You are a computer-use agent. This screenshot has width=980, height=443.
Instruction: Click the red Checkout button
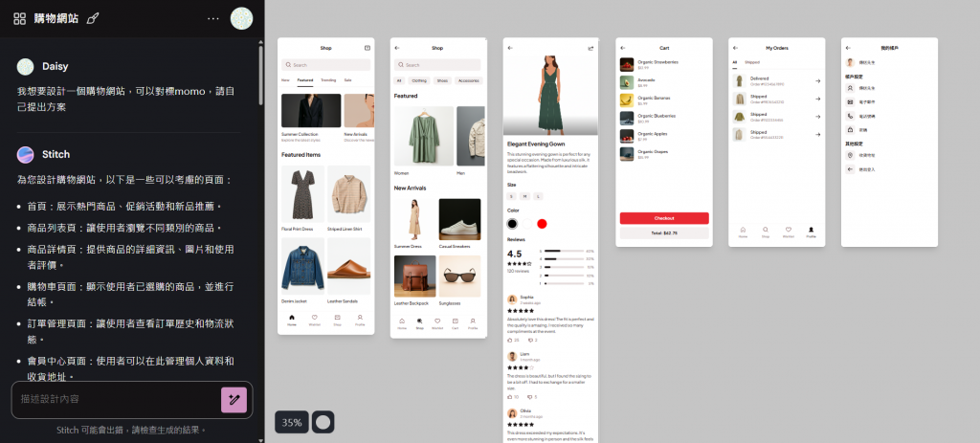pyautogui.click(x=664, y=218)
